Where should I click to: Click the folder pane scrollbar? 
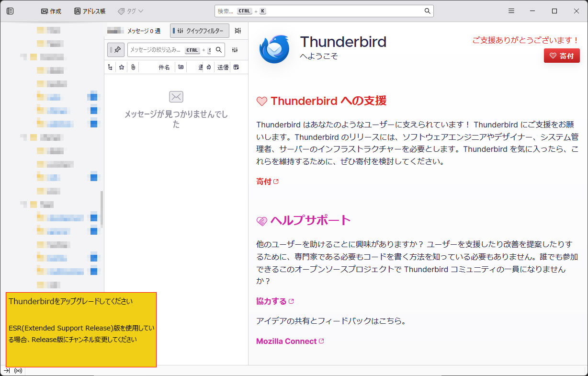(x=102, y=210)
